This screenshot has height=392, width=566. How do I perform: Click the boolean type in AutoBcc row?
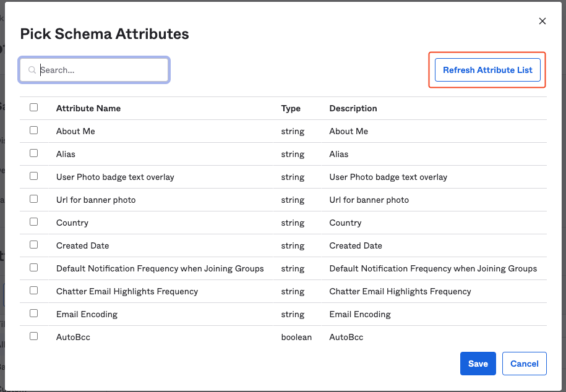[296, 337]
